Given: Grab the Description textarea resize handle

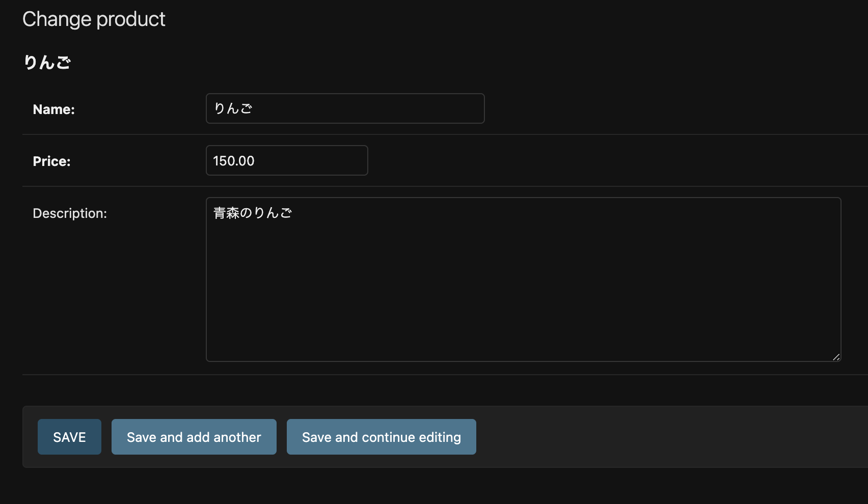Looking at the screenshot, I should [x=836, y=357].
